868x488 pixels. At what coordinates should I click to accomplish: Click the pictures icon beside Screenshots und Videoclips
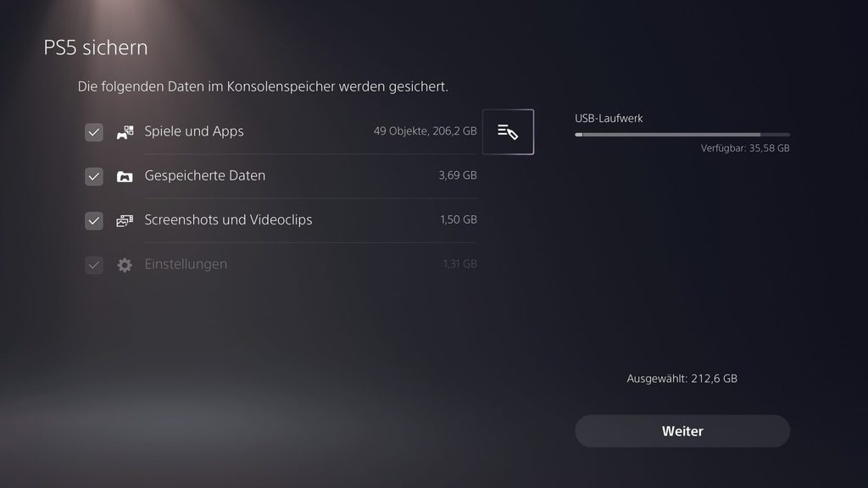tap(125, 221)
